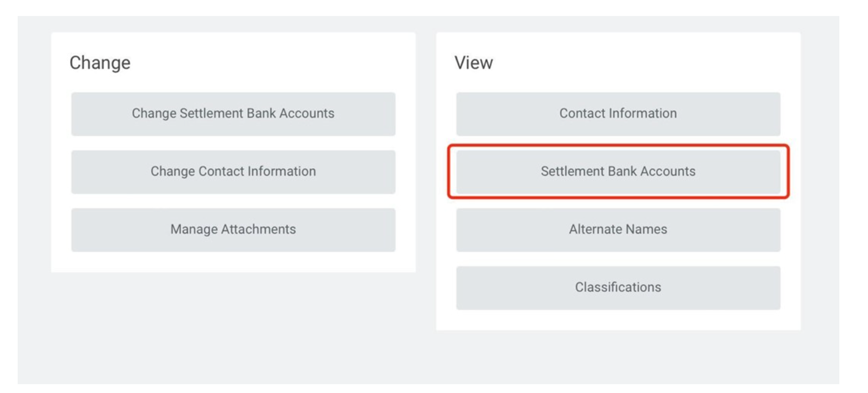Open the button below Settlement Bank Accounts

pyautogui.click(x=618, y=230)
